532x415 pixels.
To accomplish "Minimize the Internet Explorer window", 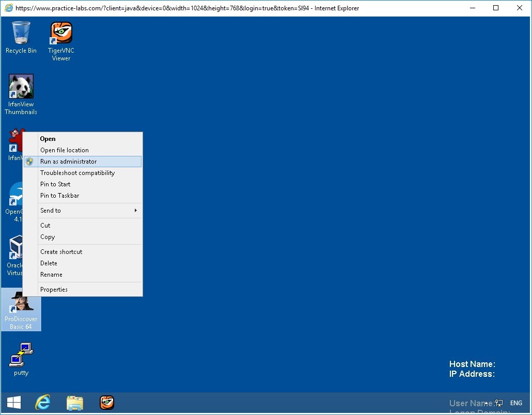I will click(472, 8).
